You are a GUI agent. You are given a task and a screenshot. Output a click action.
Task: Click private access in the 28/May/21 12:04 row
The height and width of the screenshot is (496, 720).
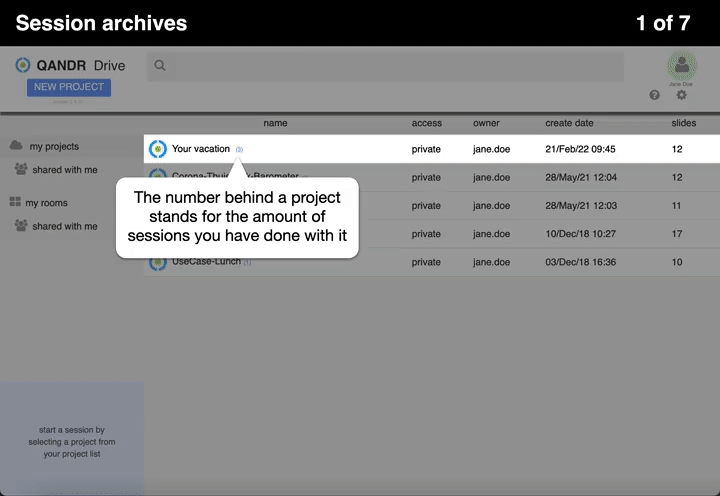(426, 178)
